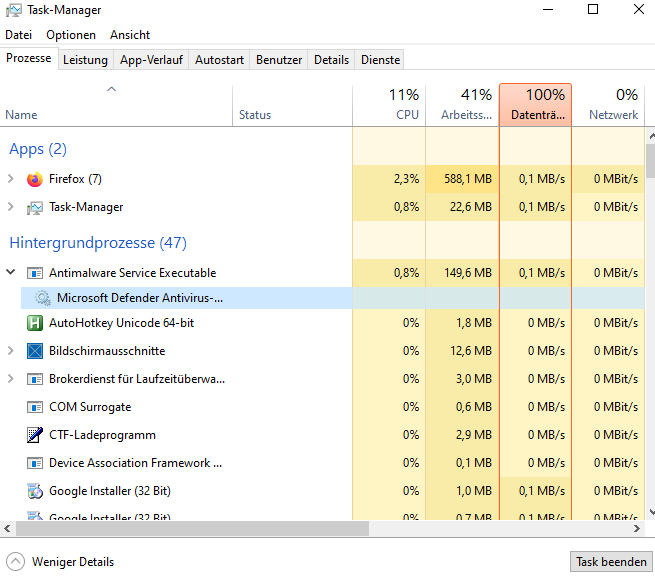This screenshot has width=655, height=585.
Task: Click the Google Installer (32 Bit) icon
Action: click(35, 491)
